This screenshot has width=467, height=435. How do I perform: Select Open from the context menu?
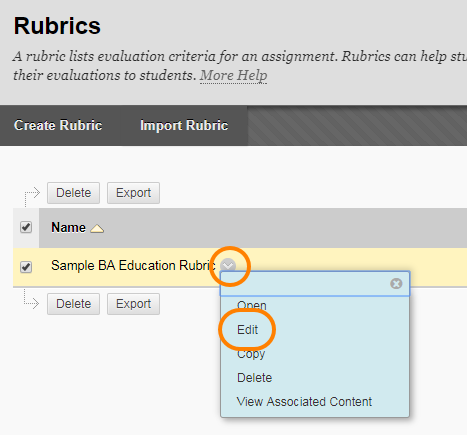(252, 306)
